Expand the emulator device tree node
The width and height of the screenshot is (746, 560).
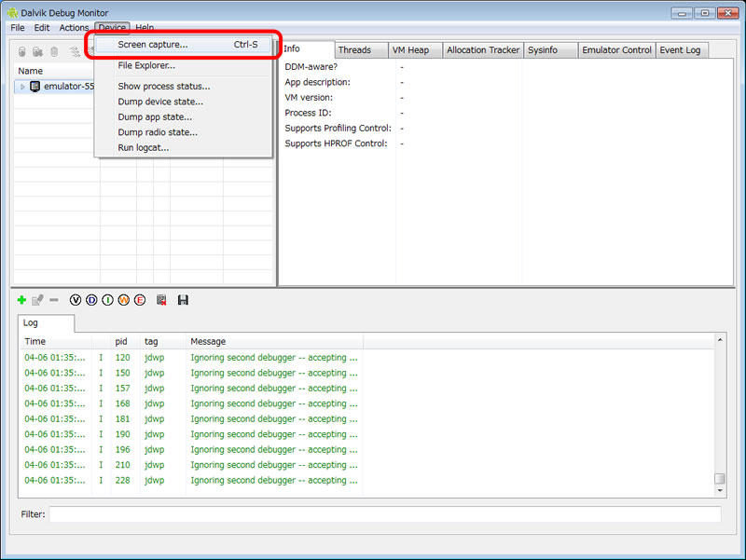point(22,87)
